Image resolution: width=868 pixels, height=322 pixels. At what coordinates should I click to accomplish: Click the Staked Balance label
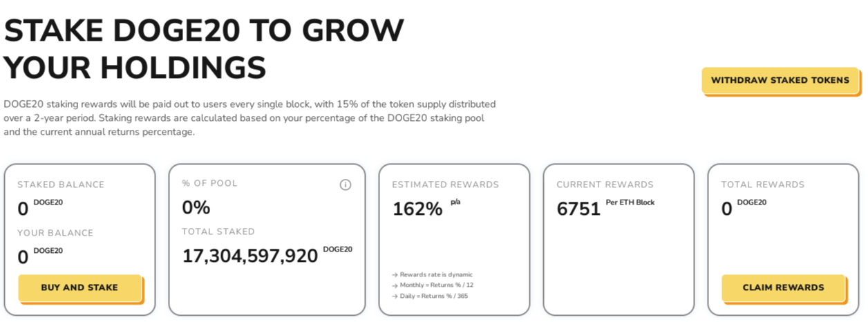[x=61, y=184]
